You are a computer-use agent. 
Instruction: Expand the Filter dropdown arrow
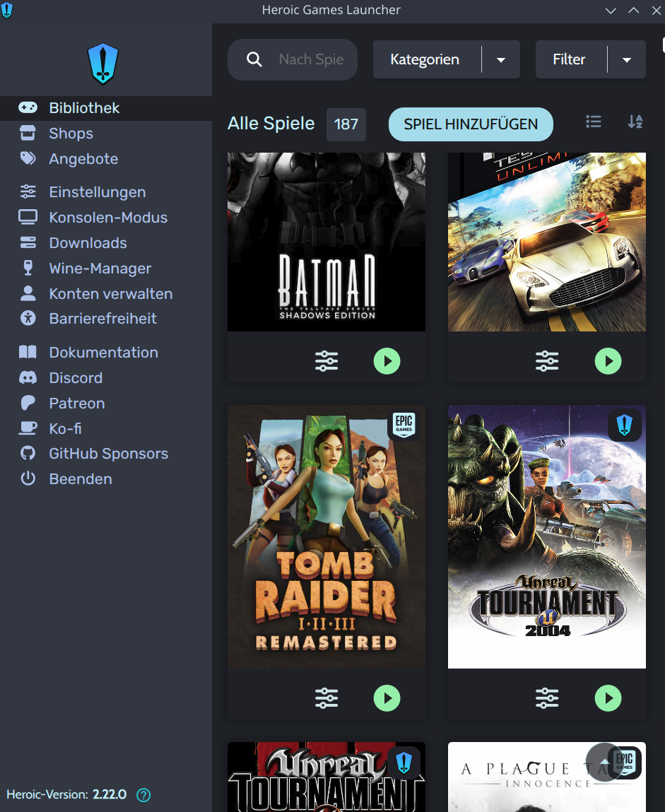pyautogui.click(x=627, y=60)
